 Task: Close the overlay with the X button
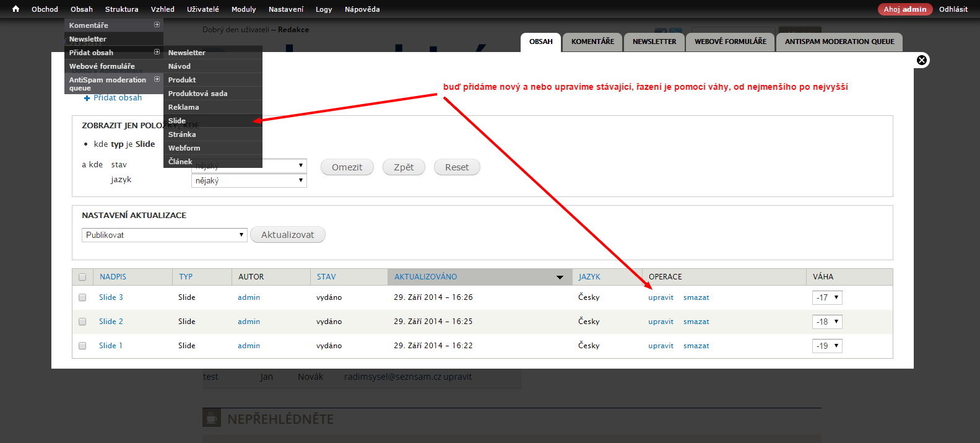click(922, 60)
